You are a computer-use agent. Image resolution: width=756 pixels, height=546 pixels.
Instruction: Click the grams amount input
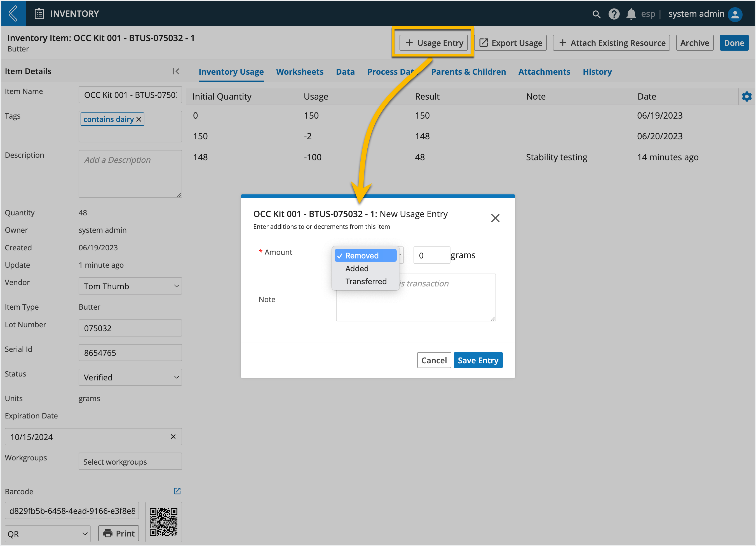[x=432, y=255]
